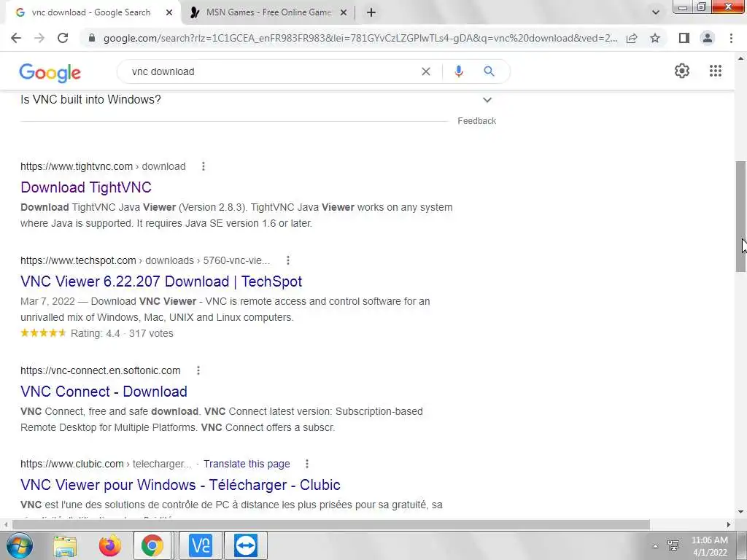Go to Google home via logo

pos(50,73)
